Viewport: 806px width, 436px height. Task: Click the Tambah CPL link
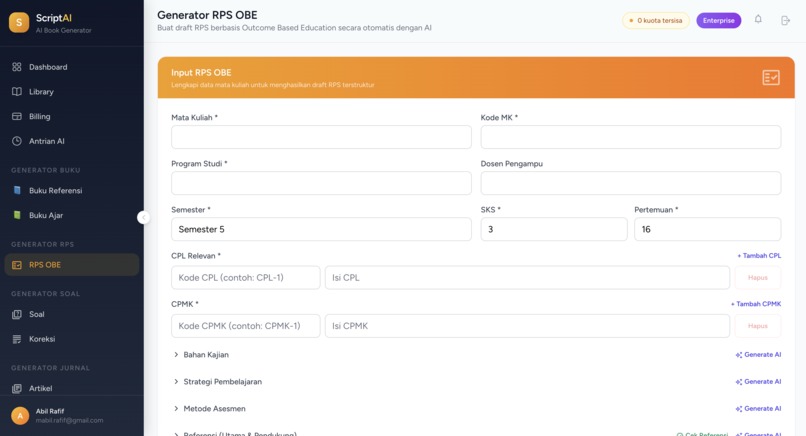pyautogui.click(x=759, y=256)
